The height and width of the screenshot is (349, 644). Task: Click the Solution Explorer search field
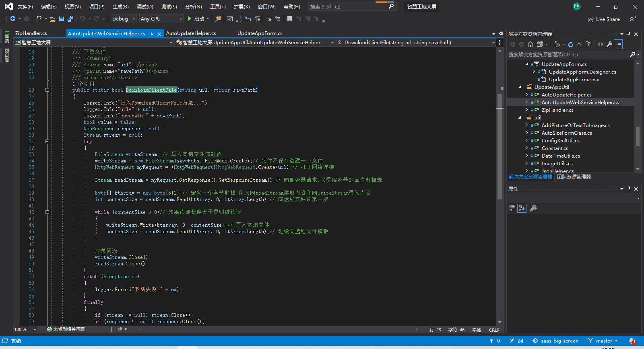tap(568, 54)
